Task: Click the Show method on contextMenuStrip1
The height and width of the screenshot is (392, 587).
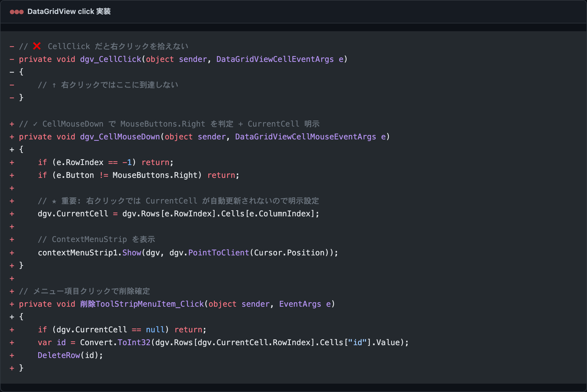Action: (132, 253)
